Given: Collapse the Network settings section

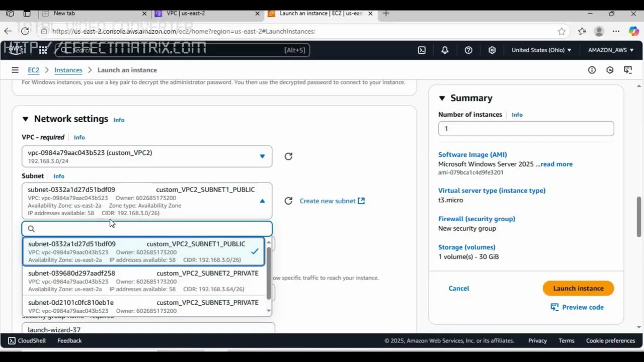Looking at the screenshot, I should tap(25, 119).
